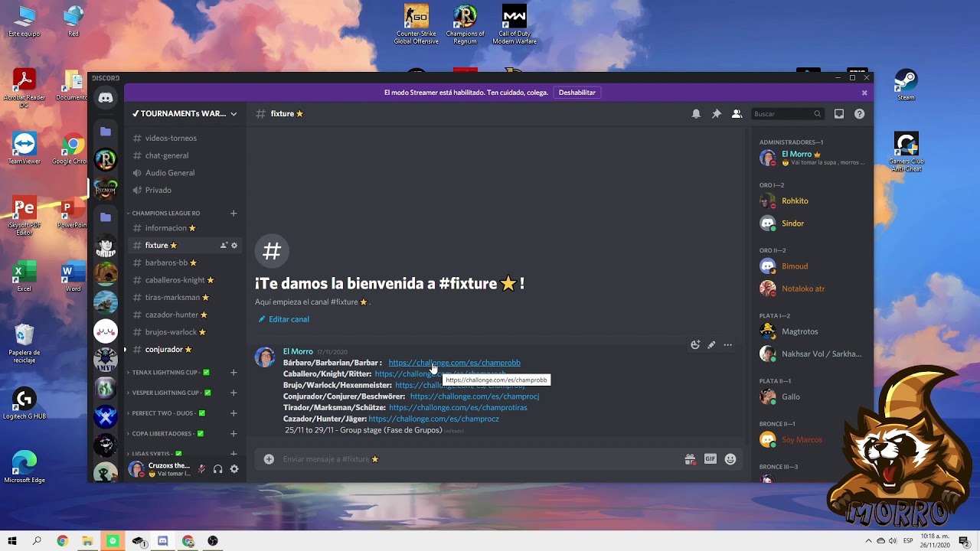The image size is (980, 551).
Task: Open the champrocz Challonge link
Action: pyautogui.click(x=433, y=419)
